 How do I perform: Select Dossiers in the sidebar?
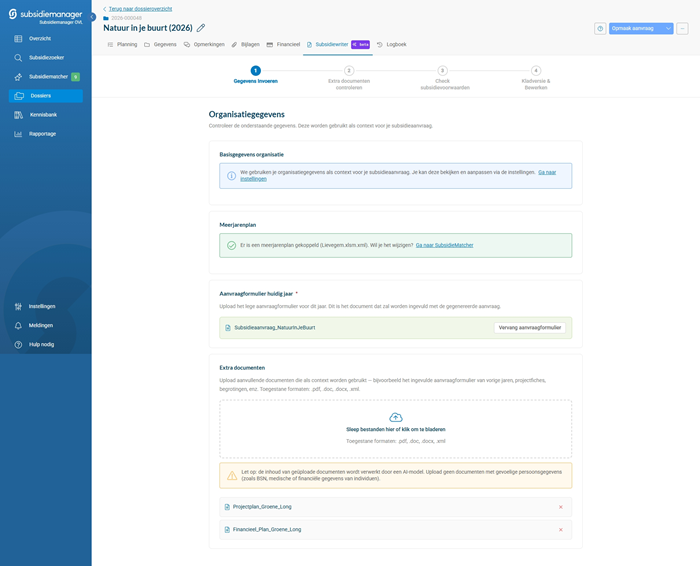click(46, 96)
